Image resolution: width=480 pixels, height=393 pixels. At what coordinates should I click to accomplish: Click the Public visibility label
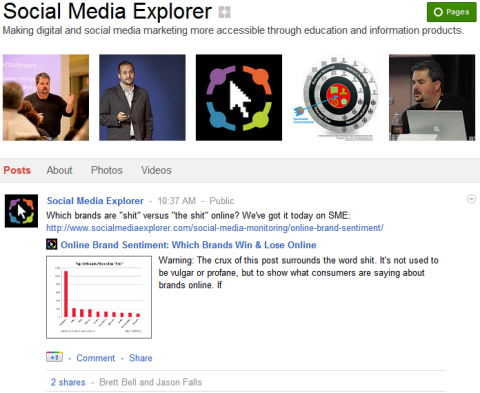pyautogui.click(x=222, y=201)
